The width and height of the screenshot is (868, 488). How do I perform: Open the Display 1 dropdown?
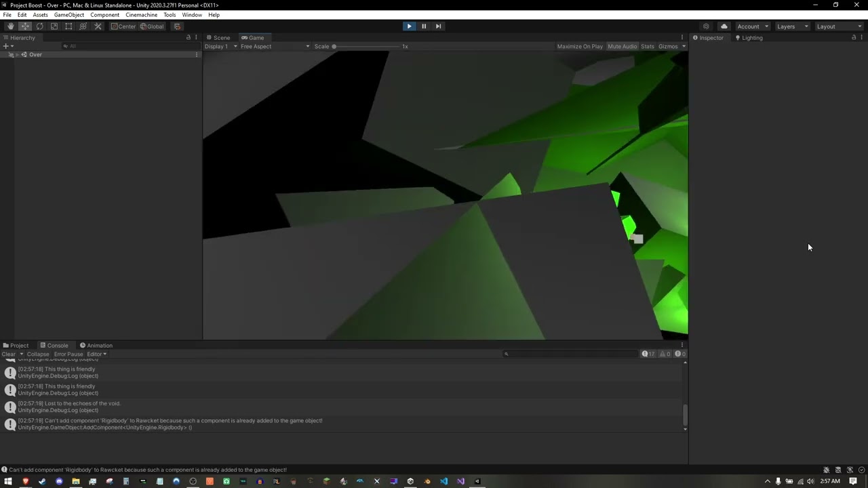221,46
